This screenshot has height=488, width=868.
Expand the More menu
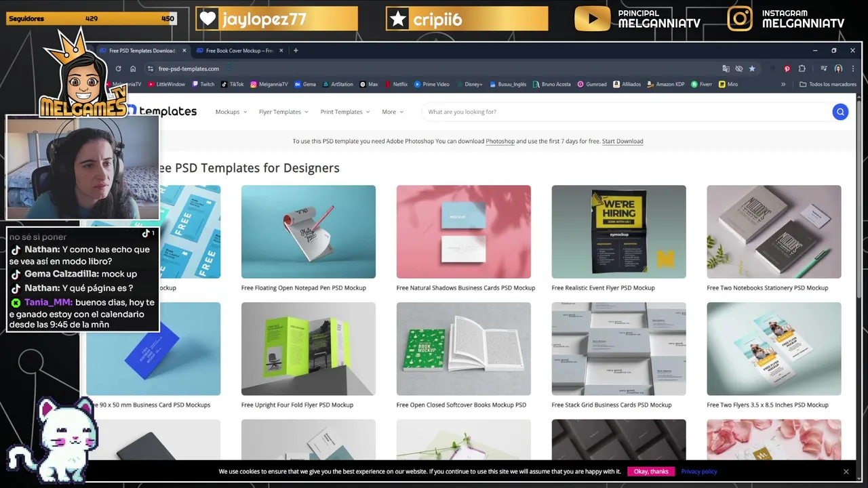tap(393, 112)
